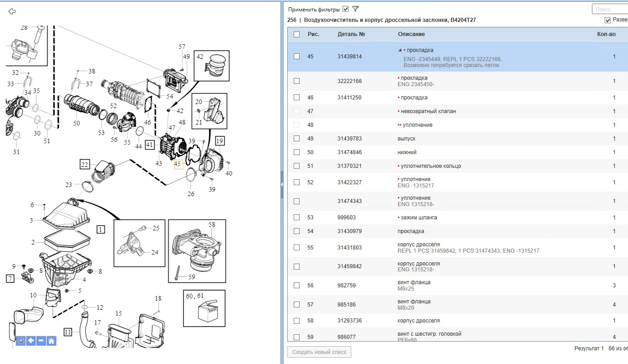Viewport: 628px width, 364px height.
Task: Zoom in the diagram with plus icon
Action: pos(31,340)
